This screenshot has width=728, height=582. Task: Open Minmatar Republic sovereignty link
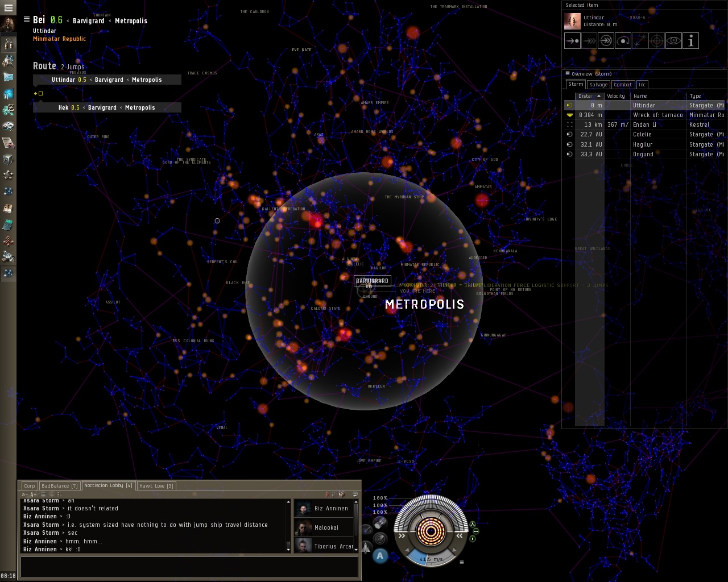(x=59, y=39)
